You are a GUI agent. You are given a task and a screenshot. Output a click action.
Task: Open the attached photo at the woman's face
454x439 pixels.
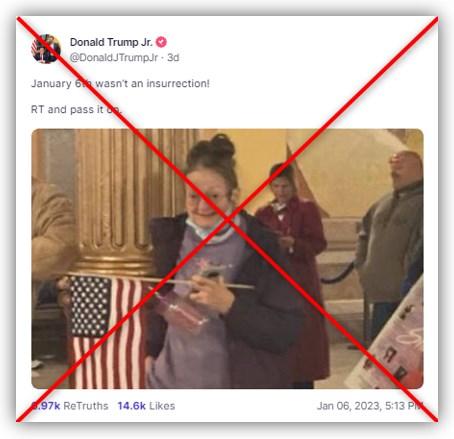(x=209, y=197)
